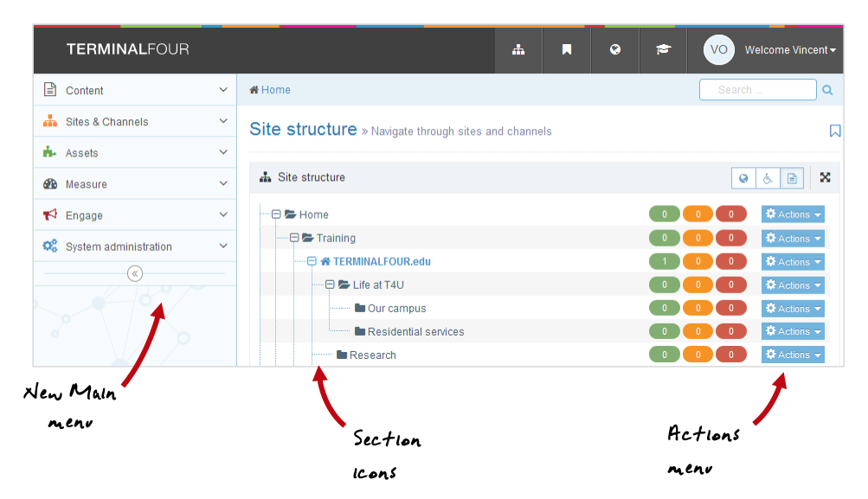Collapse the main menu with double-arrow icon
The height and width of the screenshot is (499, 868).
[135, 273]
